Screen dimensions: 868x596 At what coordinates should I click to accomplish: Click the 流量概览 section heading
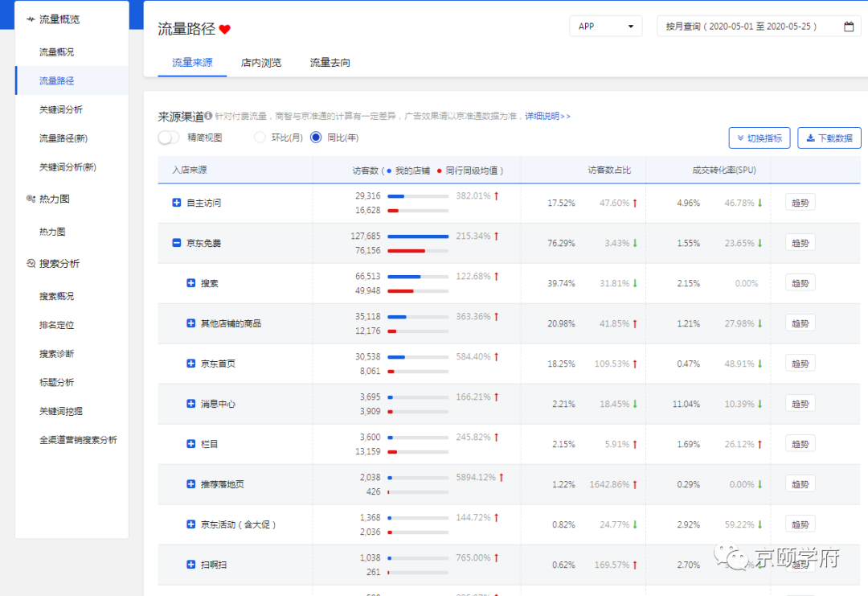(59, 19)
